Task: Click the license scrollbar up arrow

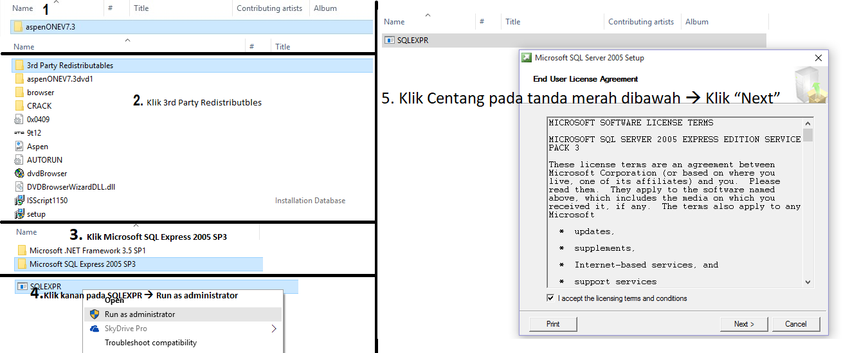Action: (x=808, y=122)
